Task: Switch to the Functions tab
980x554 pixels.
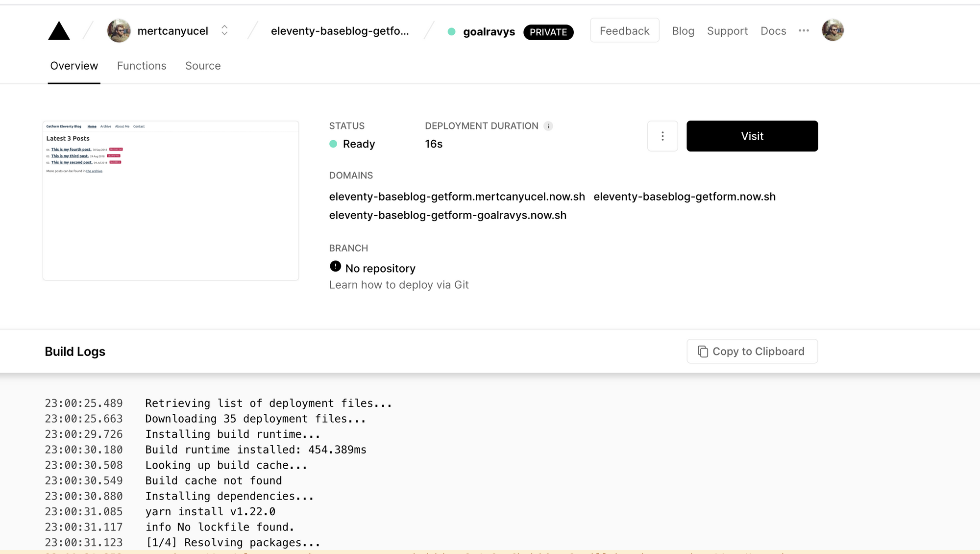Action: pos(141,66)
